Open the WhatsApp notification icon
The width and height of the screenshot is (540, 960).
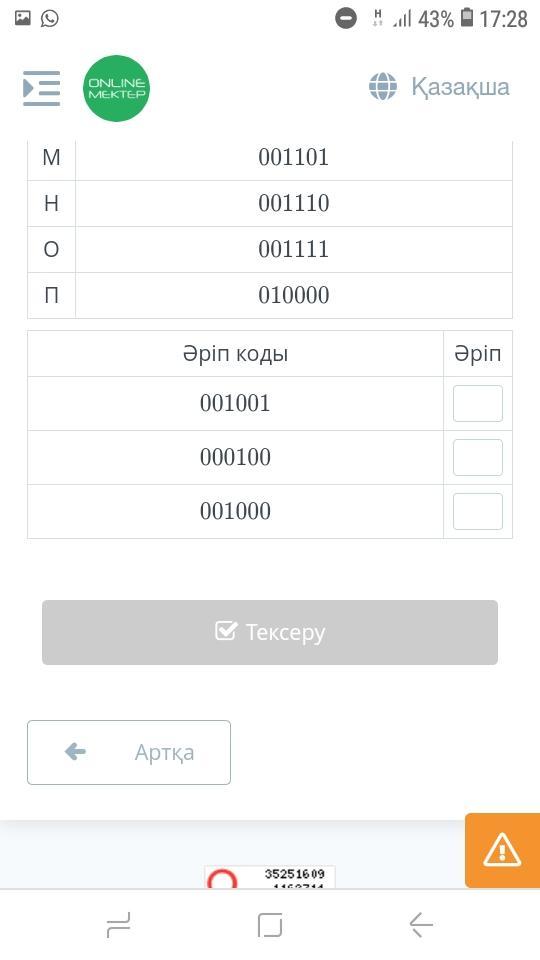[x=50, y=18]
